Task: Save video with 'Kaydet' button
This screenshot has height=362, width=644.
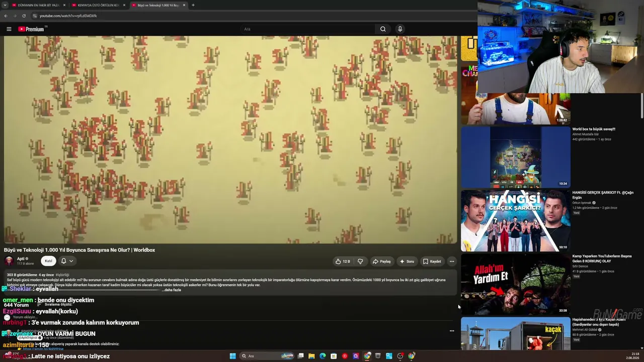Action: tap(432, 261)
